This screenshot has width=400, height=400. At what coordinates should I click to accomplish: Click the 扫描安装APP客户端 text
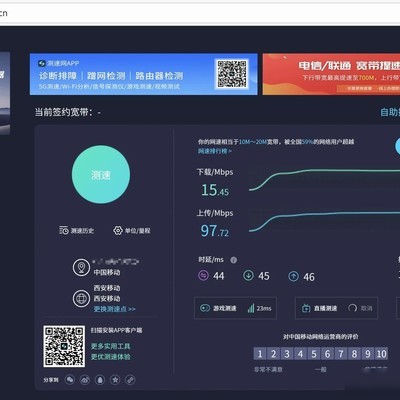click(x=117, y=330)
